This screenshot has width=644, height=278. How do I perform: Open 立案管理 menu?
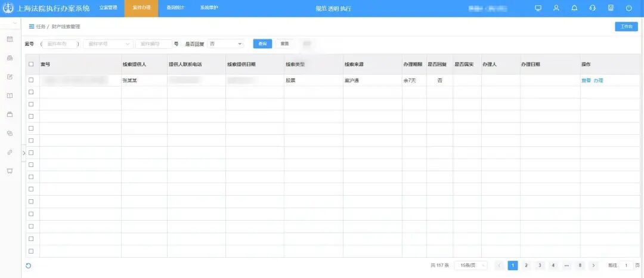click(x=108, y=8)
